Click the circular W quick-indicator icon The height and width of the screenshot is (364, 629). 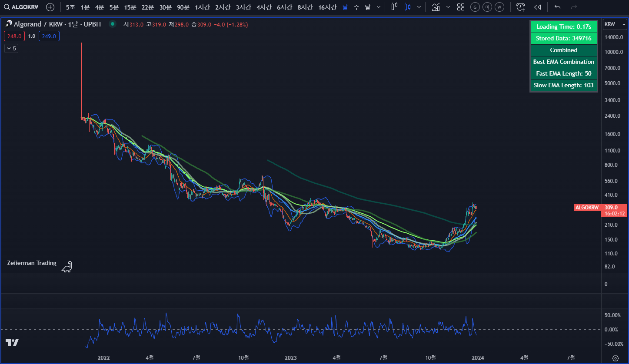499,7
